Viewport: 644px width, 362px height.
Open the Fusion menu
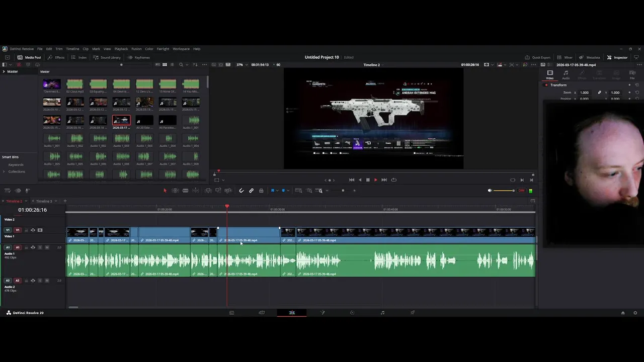pyautogui.click(x=136, y=49)
